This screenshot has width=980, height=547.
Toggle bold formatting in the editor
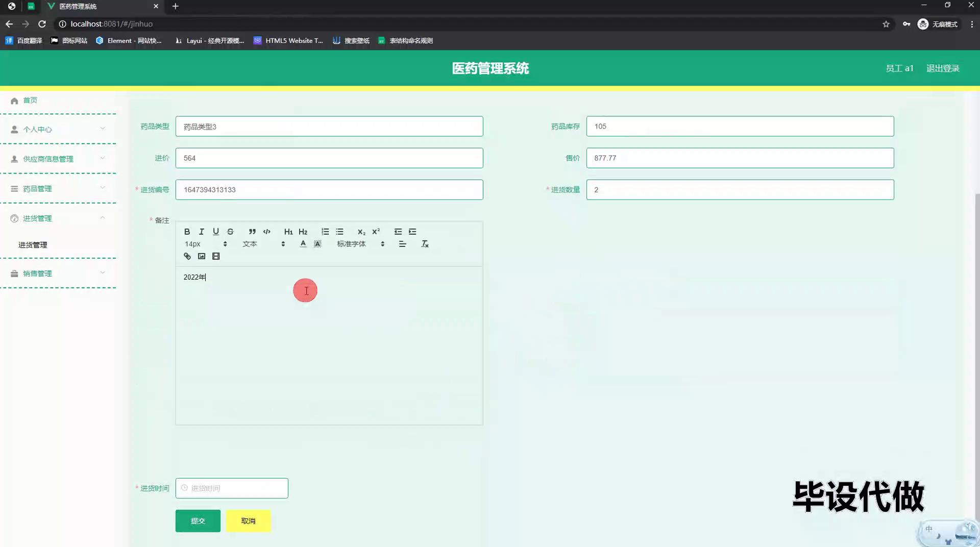[x=187, y=232]
